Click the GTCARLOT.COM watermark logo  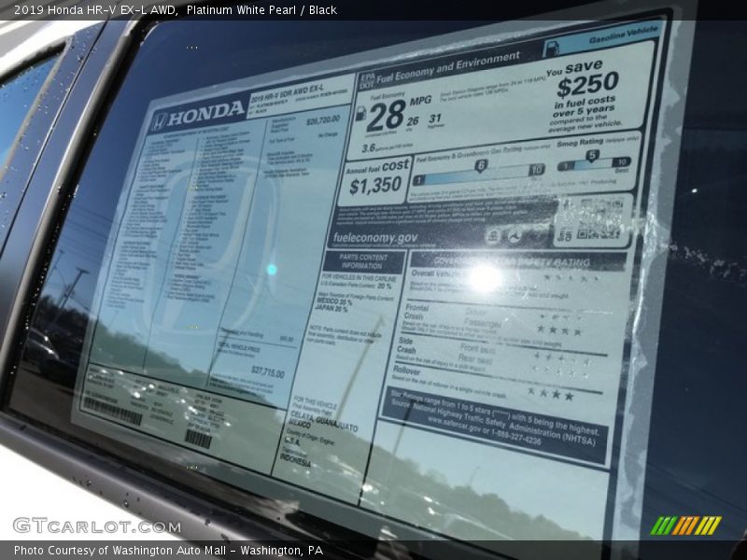click(97, 525)
